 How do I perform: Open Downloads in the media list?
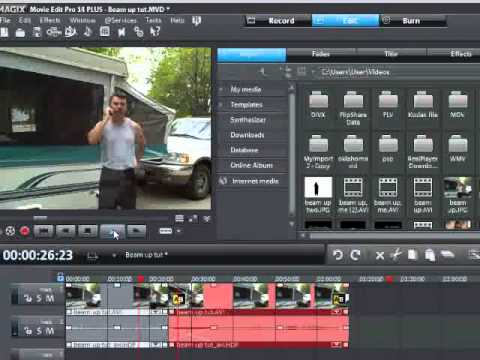click(247, 135)
